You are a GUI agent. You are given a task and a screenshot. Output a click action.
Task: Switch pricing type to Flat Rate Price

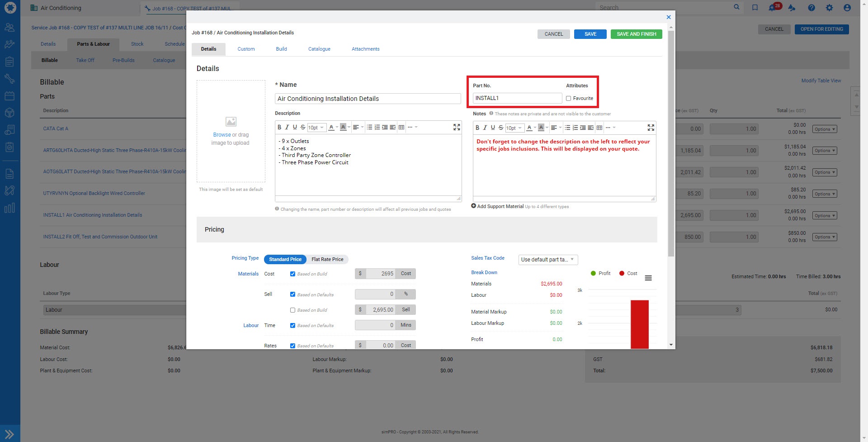click(x=327, y=260)
